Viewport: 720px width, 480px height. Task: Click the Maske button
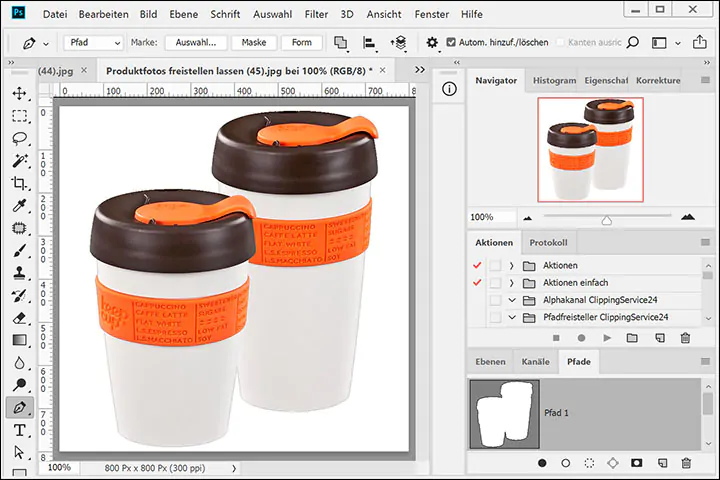point(253,43)
